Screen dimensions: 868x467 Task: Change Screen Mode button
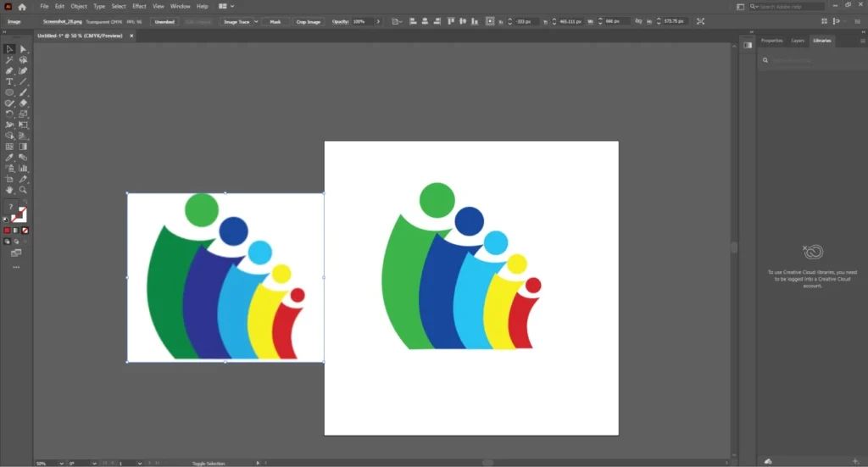coord(16,253)
